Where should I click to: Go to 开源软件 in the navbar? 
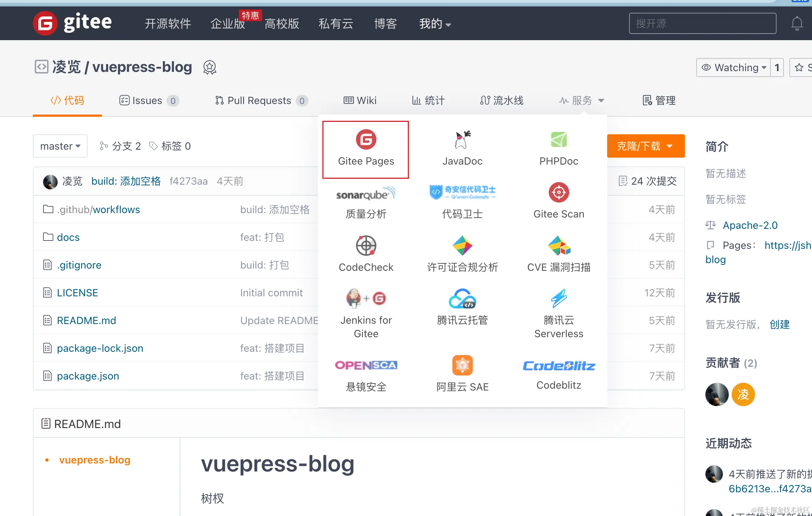click(x=168, y=24)
